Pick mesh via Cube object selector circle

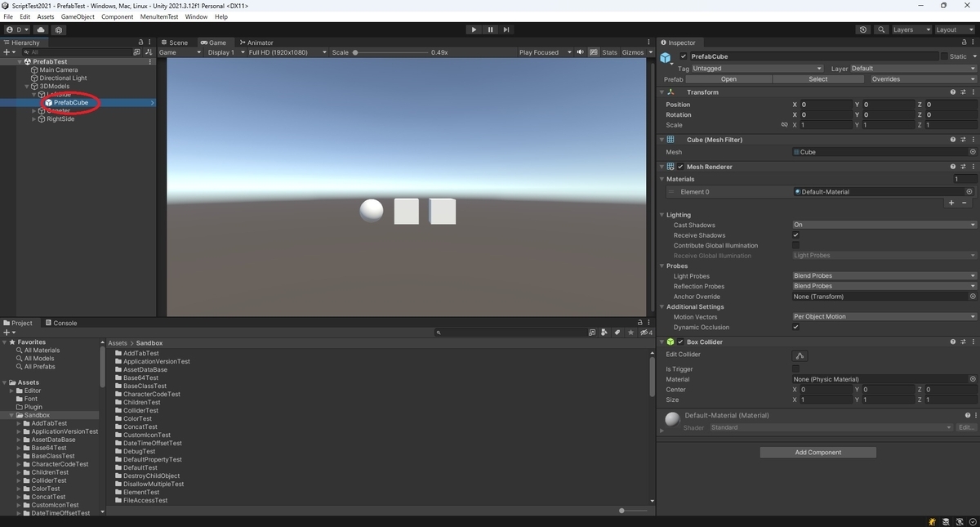click(x=973, y=152)
